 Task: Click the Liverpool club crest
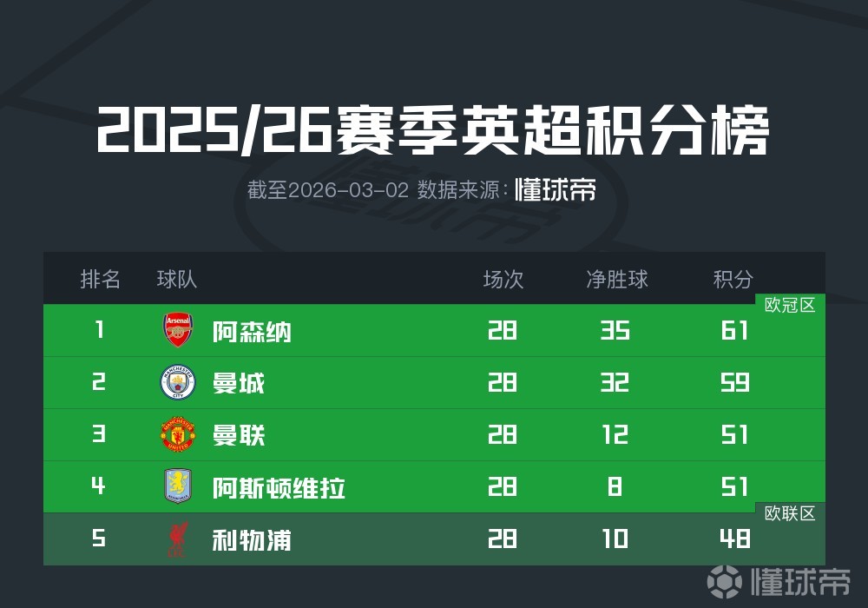click(x=178, y=539)
